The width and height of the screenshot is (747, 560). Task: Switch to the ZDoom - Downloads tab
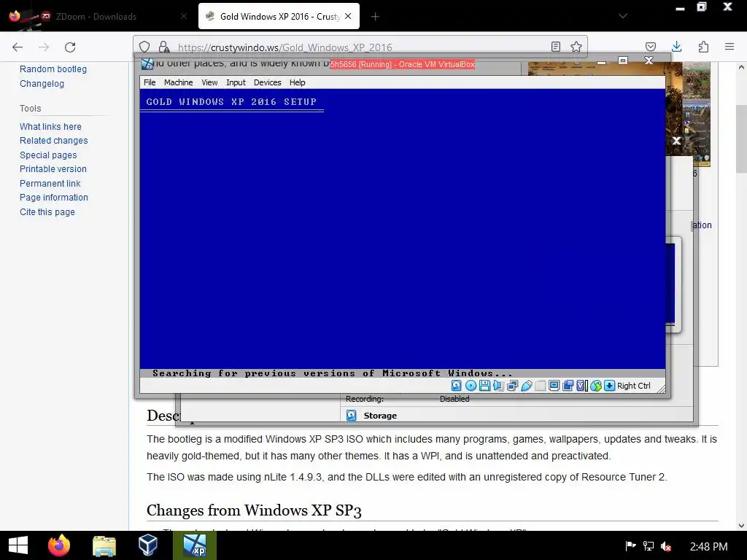pyautogui.click(x=96, y=16)
